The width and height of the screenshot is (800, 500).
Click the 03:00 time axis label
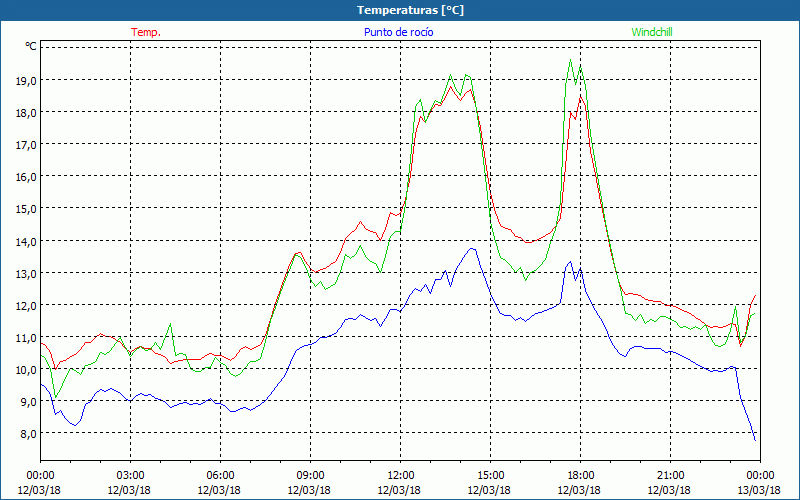[x=131, y=475]
